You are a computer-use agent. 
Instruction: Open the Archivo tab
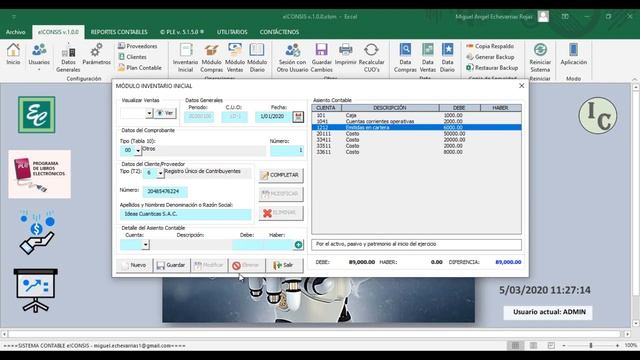[16, 32]
